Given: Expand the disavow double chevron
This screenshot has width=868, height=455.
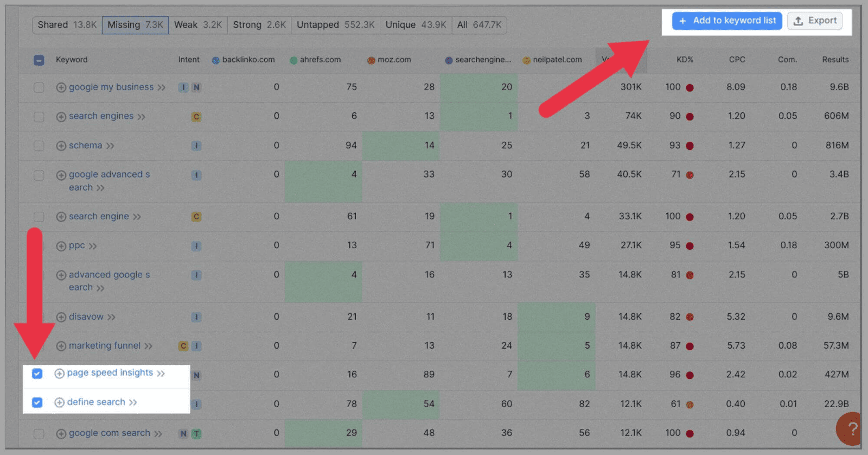Looking at the screenshot, I should tap(111, 318).
